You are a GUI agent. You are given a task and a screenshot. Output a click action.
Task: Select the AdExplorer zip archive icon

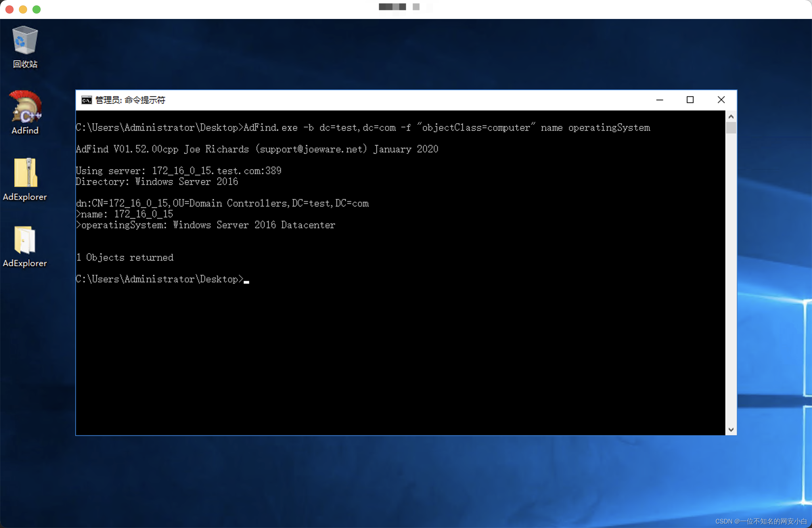pos(26,173)
